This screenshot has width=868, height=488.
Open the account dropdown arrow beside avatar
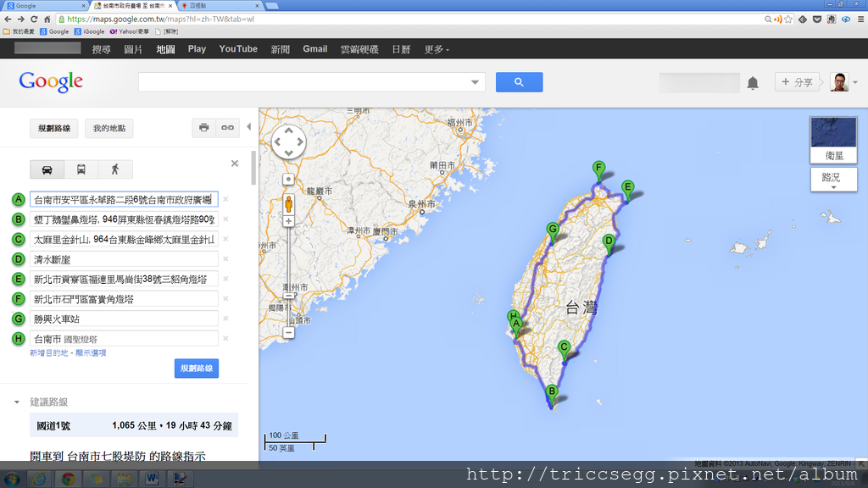pyautogui.click(x=855, y=82)
